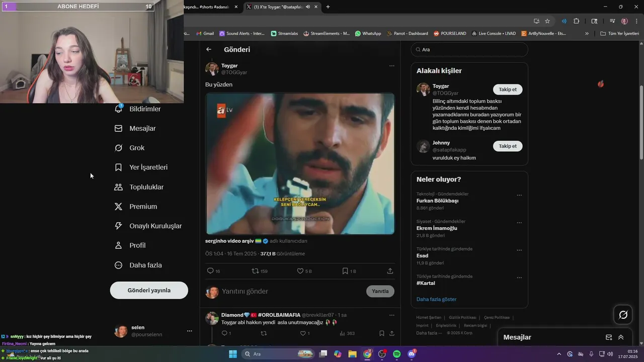This screenshot has width=644, height=362.
Task: Open Chrome extensions puzzle icon
Action: 577,21
